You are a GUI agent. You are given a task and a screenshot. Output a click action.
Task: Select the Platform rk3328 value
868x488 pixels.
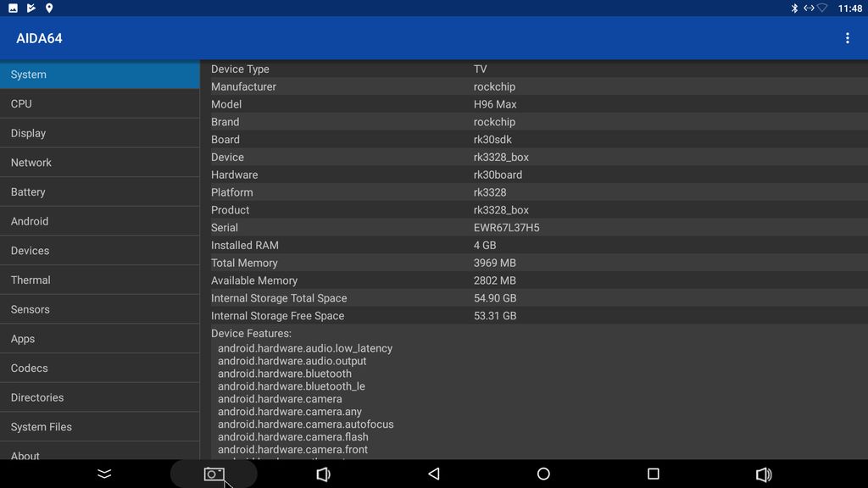click(489, 192)
